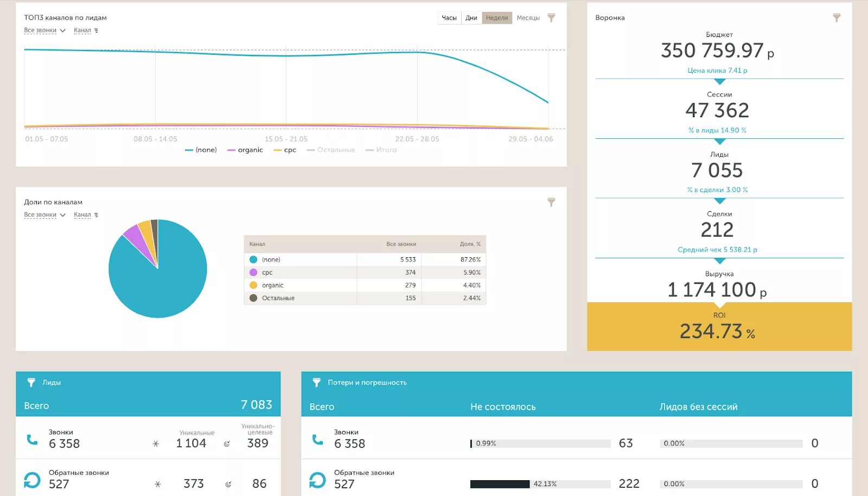Click sort icon next to Канал in chart panel
Viewport: 868px width, 496px height.
coord(96,31)
